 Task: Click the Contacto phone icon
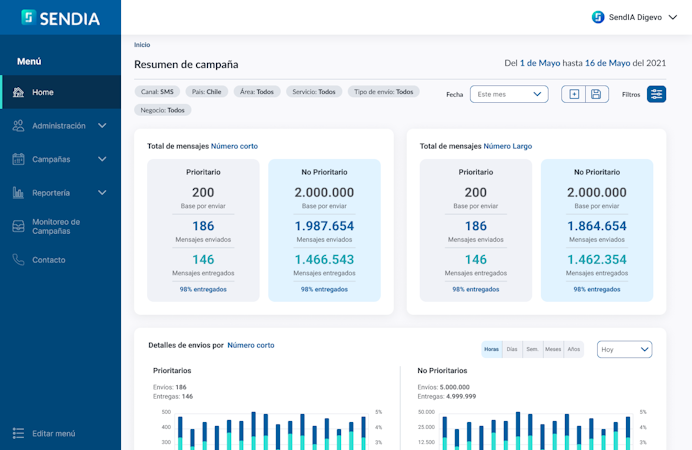click(18, 260)
